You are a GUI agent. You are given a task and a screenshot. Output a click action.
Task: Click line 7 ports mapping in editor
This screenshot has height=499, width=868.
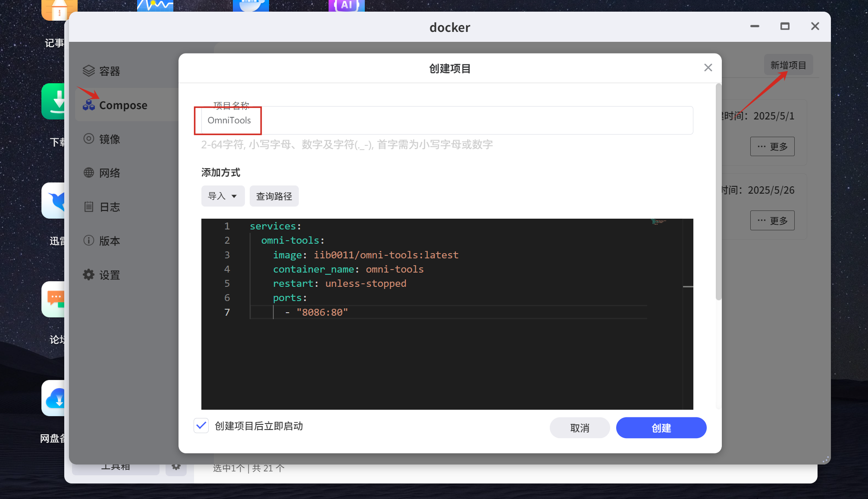tap(322, 312)
